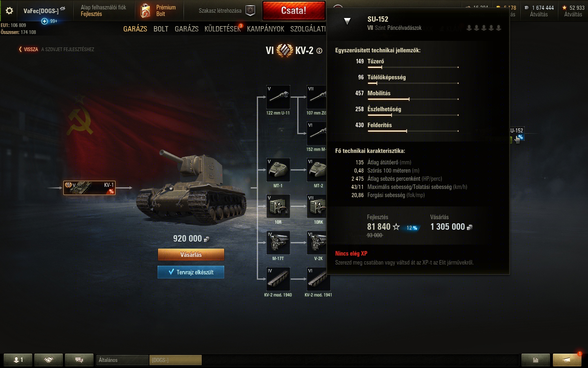The width and height of the screenshot is (588, 368).
Task: Select the MT-1 turret module
Action: pos(278,170)
